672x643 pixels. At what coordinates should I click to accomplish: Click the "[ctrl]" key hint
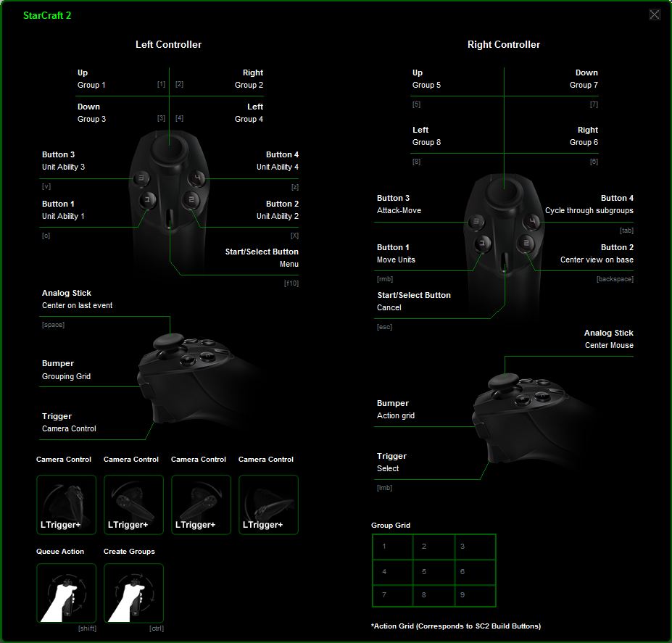(157, 629)
